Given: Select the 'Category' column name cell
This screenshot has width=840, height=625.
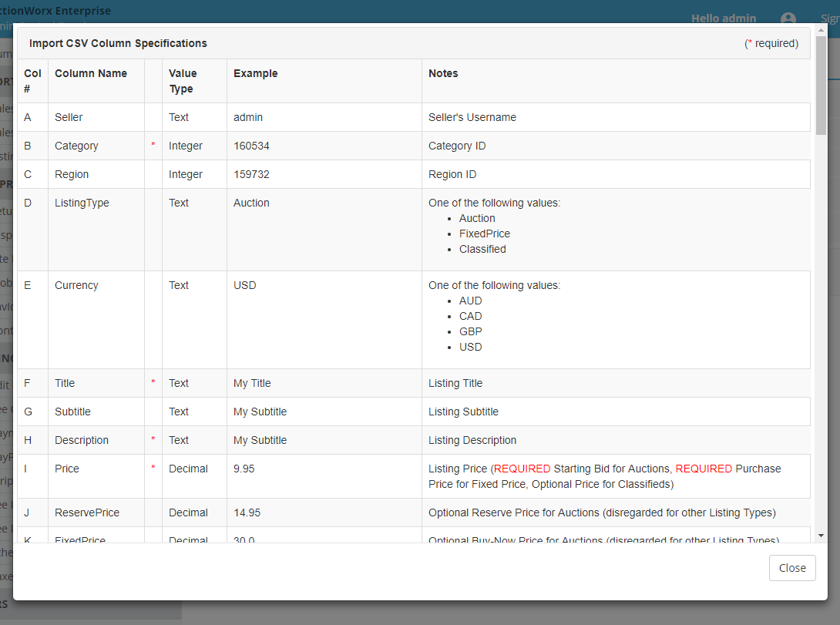Looking at the screenshot, I should click(96, 146).
